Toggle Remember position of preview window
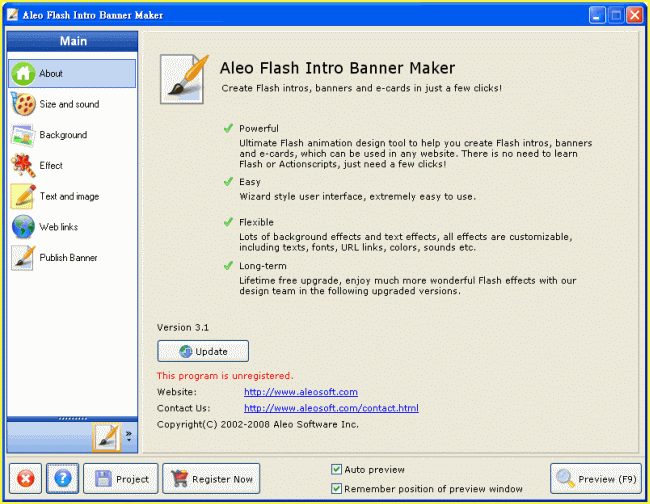Screen dimensions: 650x504 coord(337,488)
